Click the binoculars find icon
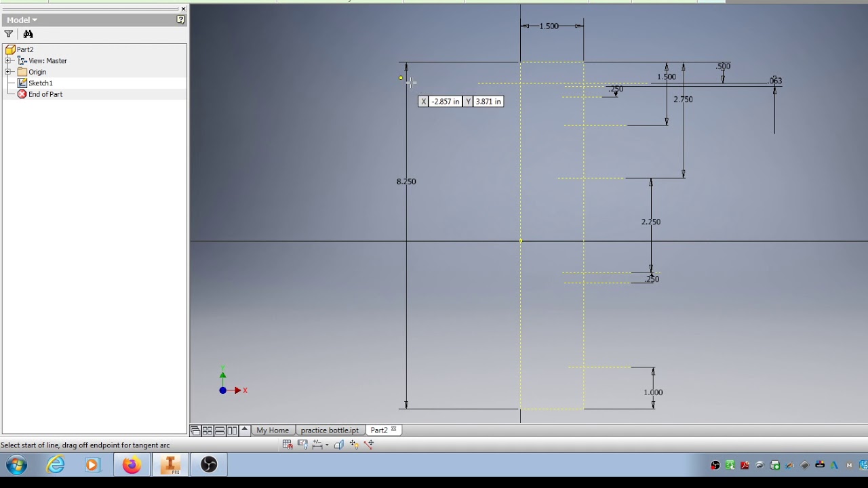The height and width of the screenshot is (488, 868). [28, 34]
